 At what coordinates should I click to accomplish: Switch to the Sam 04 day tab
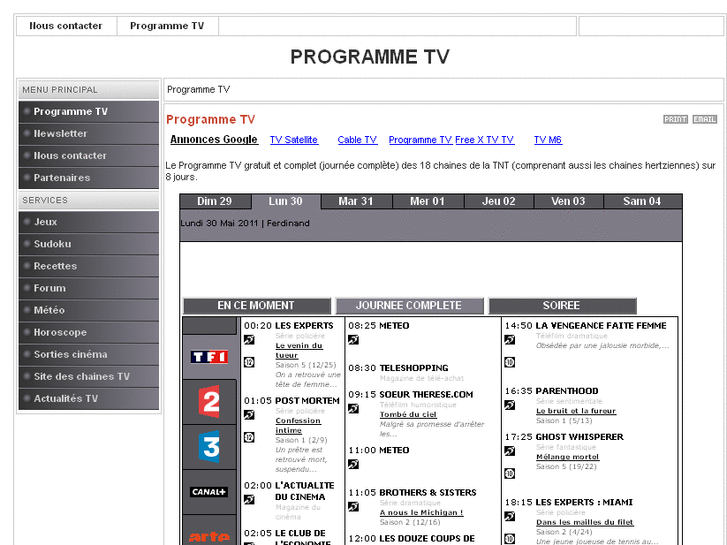pyautogui.click(x=643, y=201)
